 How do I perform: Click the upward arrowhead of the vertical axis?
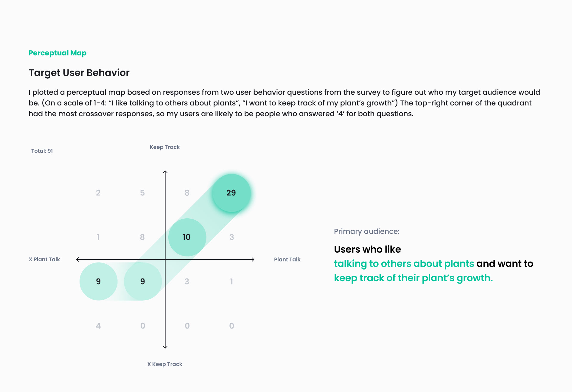pos(165,172)
